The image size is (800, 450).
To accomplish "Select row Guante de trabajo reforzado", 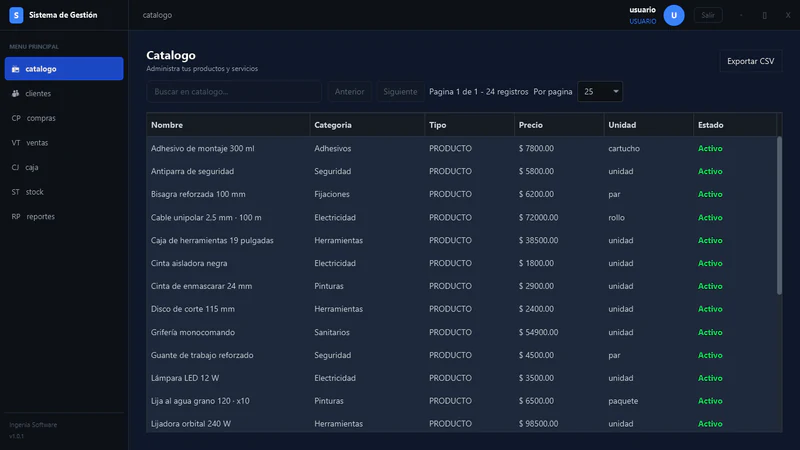I will 462,355.
